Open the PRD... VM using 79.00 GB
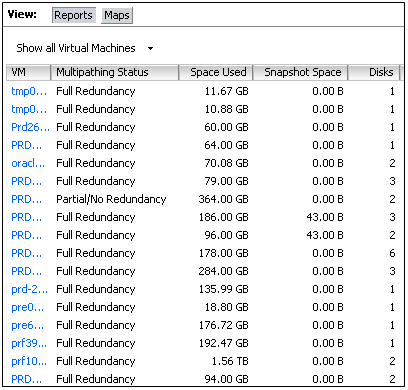 [27, 181]
